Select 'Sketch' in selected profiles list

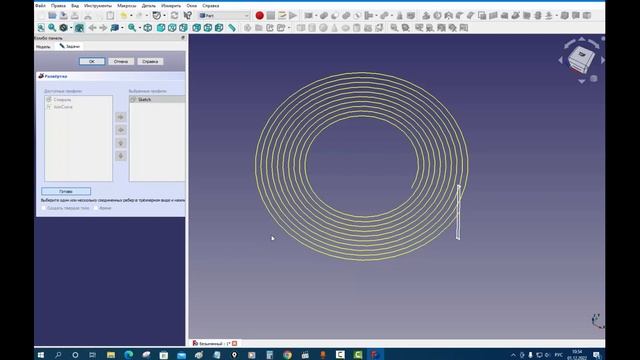(144, 100)
